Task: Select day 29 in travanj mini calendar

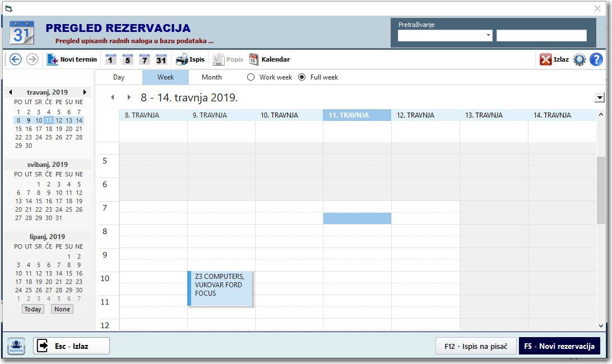Action: 18,146
